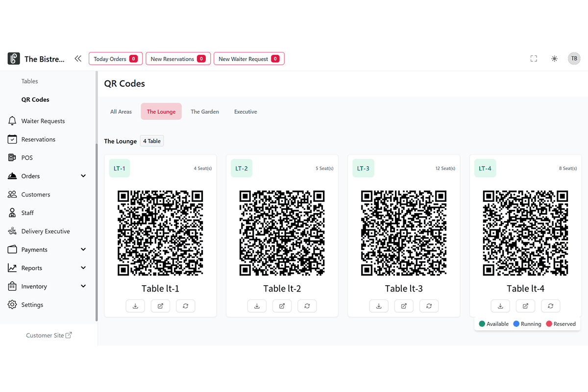Switch to the All Areas tab
The image size is (588, 392).
click(x=121, y=112)
